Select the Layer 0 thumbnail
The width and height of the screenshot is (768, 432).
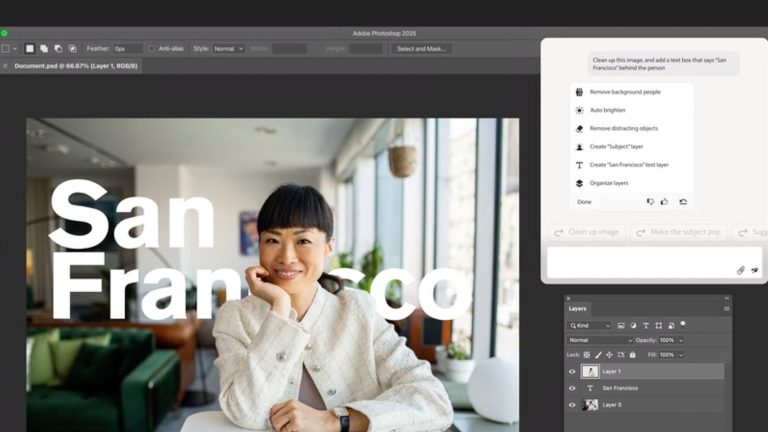click(590, 405)
